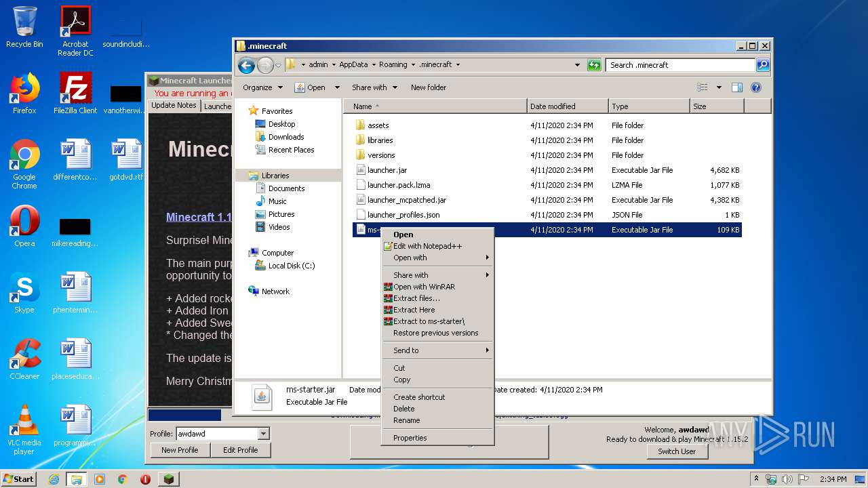Open the gotdvd.rtf desktop document
Image resolution: width=868 pixels, height=488 pixels.
click(126, 160)
